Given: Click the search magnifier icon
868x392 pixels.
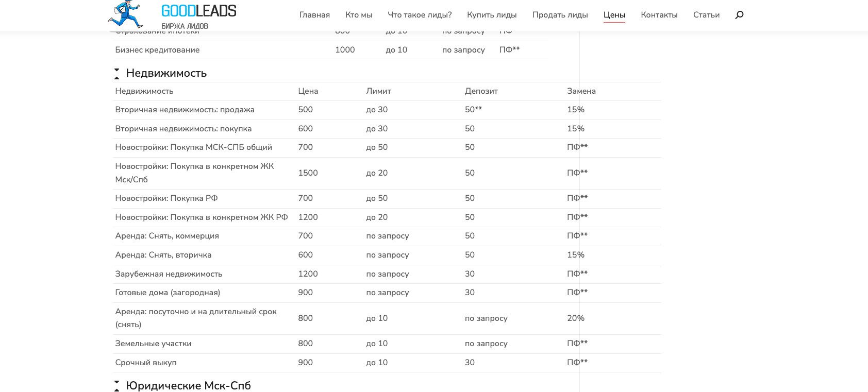Looking at the screenshot, I should pos(739,15).
